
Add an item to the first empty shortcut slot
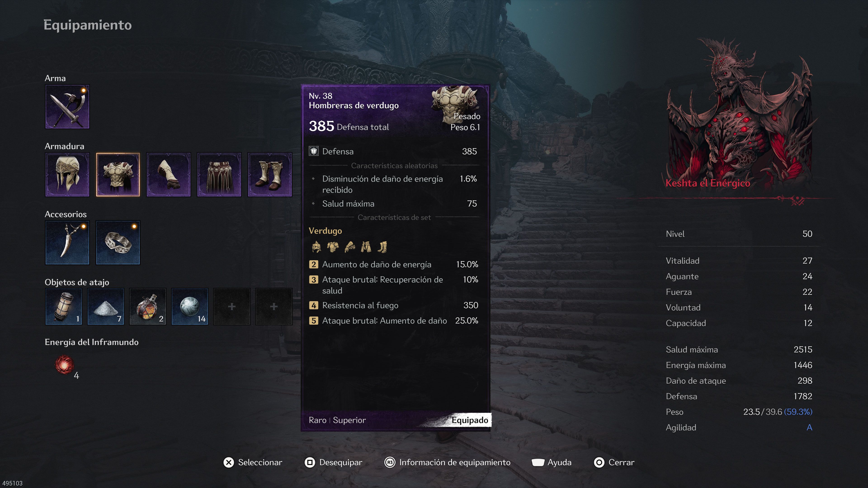click(232, 307)
